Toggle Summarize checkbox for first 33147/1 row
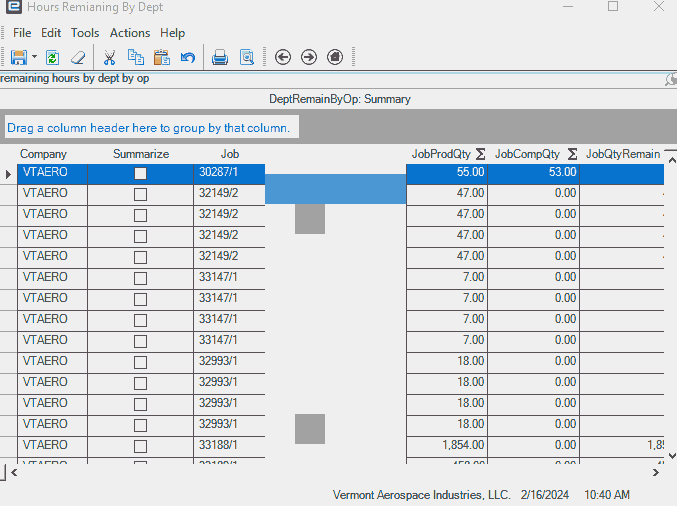677x506 pixels. [140, 278]
